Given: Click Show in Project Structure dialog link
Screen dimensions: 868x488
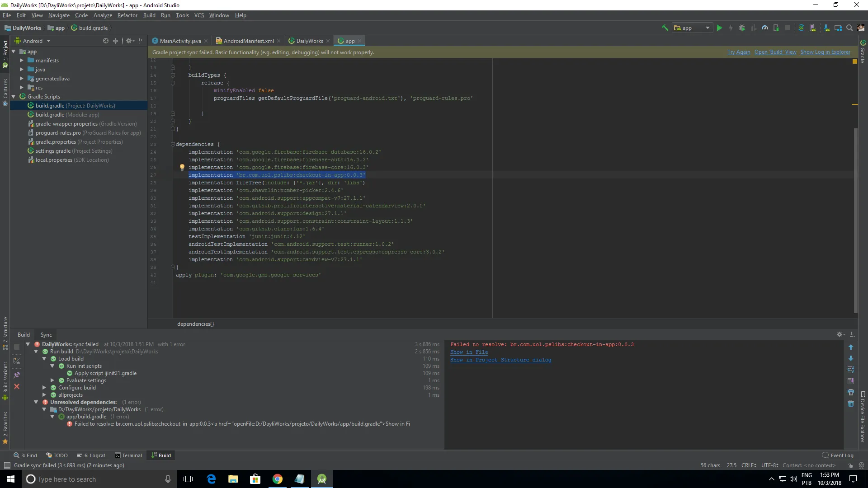Looking at the screenshot, I should tap(500, 360).
